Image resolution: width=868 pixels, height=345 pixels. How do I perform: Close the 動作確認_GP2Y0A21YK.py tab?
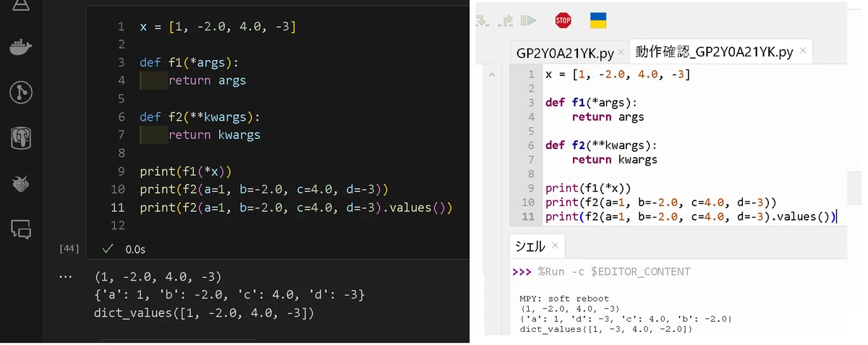(802, 52)
